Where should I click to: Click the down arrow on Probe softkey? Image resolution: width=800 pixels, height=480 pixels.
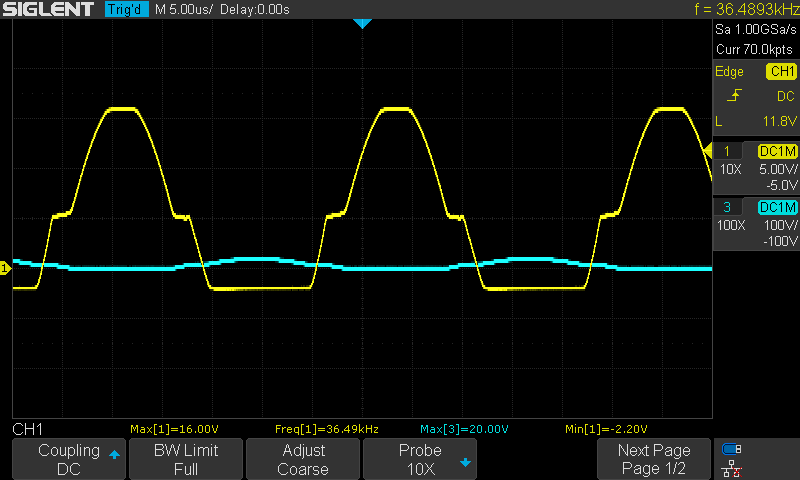click(465, 463)
